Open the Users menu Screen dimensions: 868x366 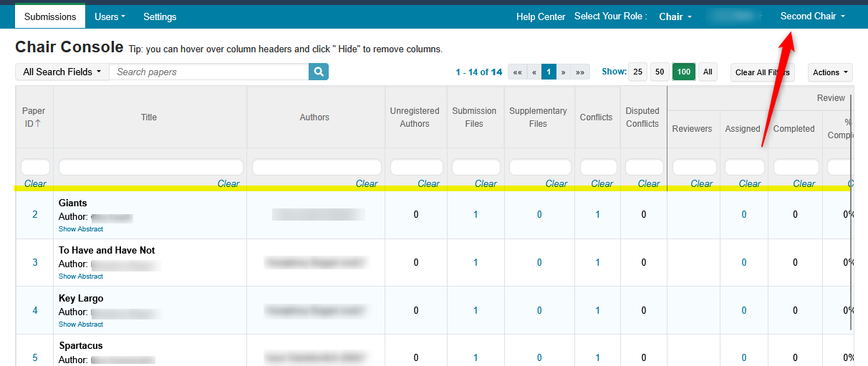point(110,16)
